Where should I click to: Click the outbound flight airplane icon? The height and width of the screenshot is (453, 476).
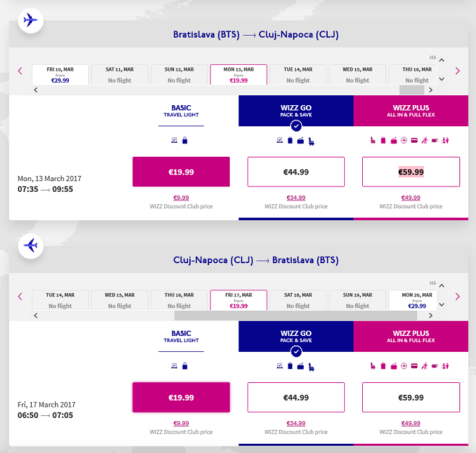(x=30, y=21)
